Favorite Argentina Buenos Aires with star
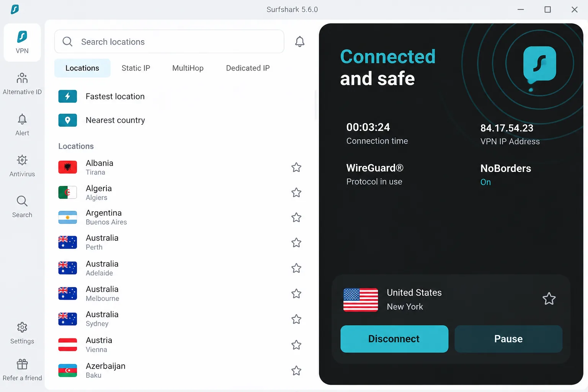Image resolution: width=588 pixels, height=392 pixels. (x=296, y=217)
